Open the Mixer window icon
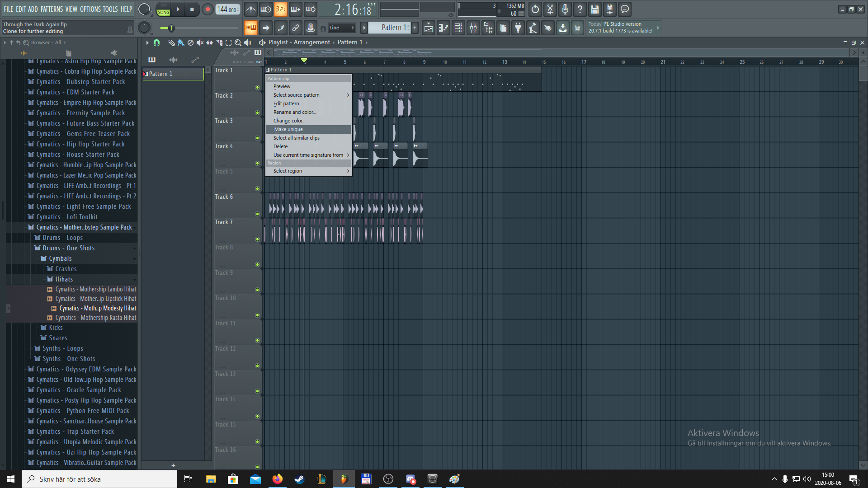The width and height of the screenshot is (868, 488). coord(473,28)
